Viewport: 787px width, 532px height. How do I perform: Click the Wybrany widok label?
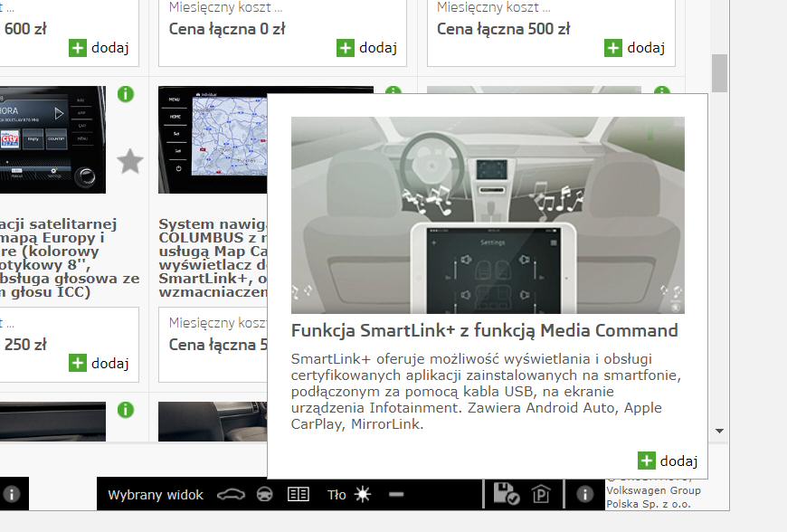(156, 495)
